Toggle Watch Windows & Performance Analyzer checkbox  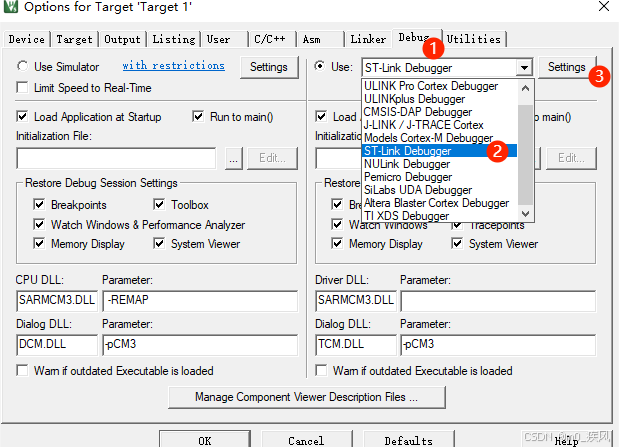pyautogui.click(x=39, y=224)
